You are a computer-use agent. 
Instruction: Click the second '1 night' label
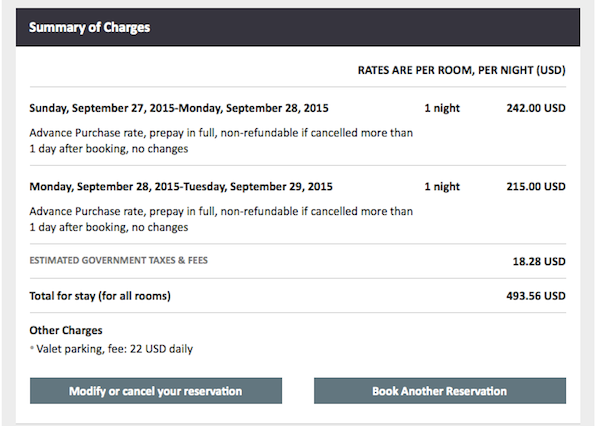point(442,187)
